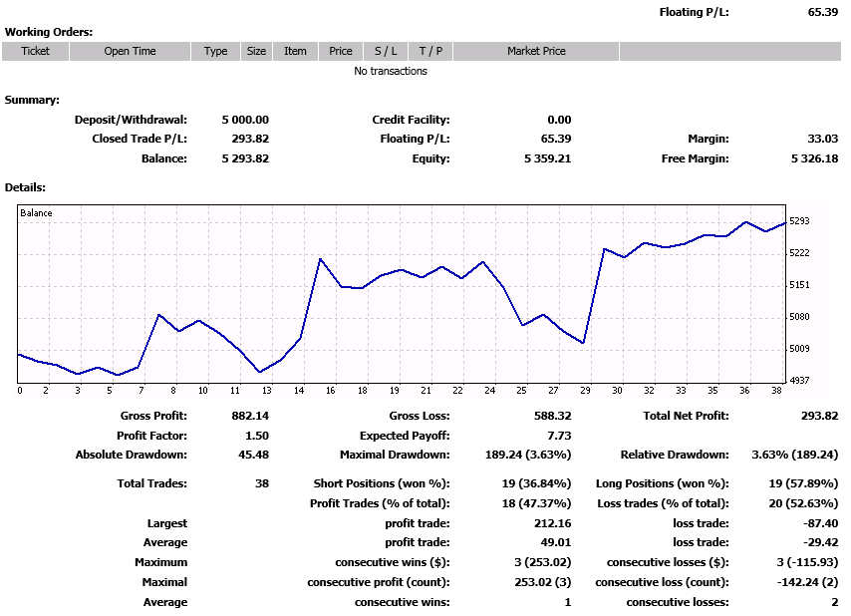Screen dimensions: 851x616
Task: Sort by the Open Time column header
Action: coord(130,51)
